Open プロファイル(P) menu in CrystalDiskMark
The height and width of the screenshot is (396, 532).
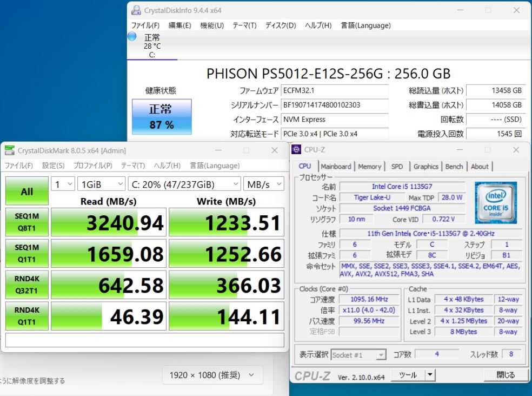click(x=92, y=166)
